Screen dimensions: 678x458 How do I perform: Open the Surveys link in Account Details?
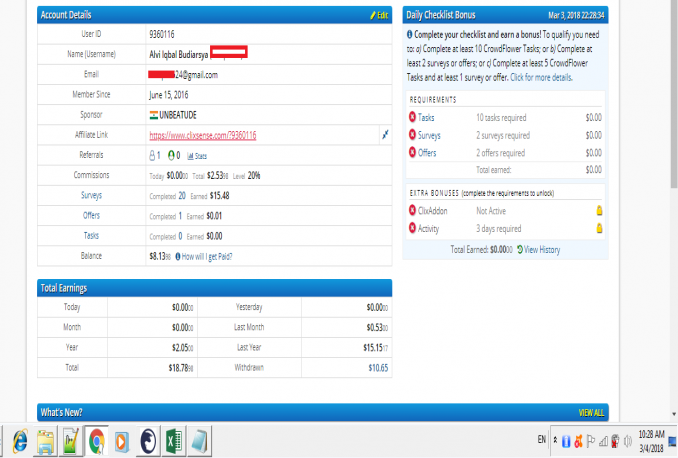[91, 196]
